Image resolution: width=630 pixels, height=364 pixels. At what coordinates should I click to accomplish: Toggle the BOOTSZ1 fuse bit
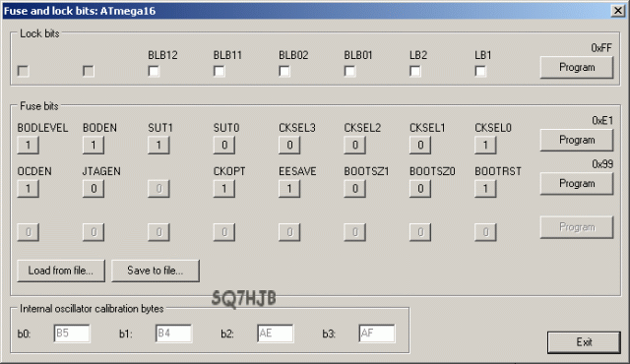click(354, 189)
